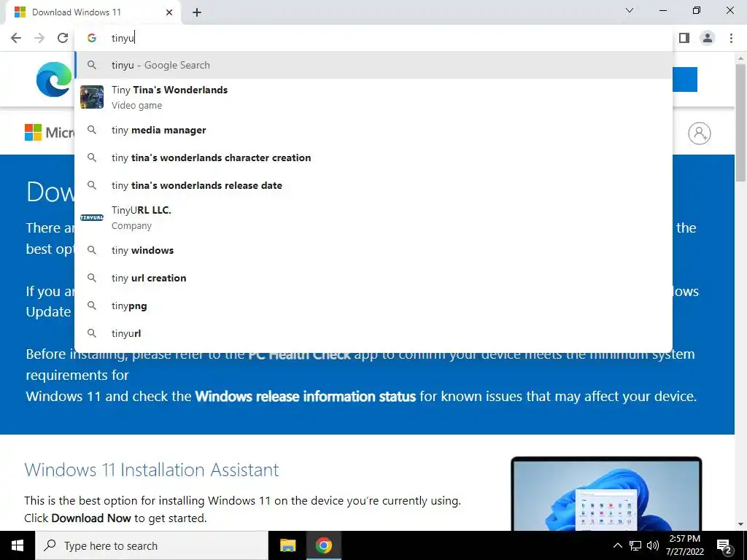The width and height of the screenshot is (747, 560).
Task: Show hidden system tray icons
Action: 617,545
